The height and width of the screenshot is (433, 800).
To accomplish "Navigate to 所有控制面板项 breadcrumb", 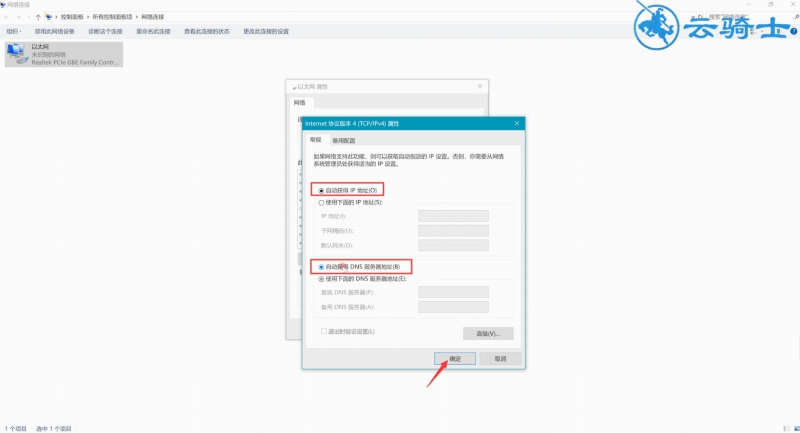I will [x=112, y=17].
